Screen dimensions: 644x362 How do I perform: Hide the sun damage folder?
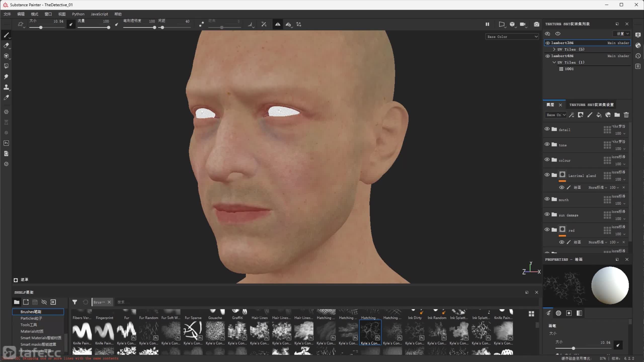pos(547,214)
